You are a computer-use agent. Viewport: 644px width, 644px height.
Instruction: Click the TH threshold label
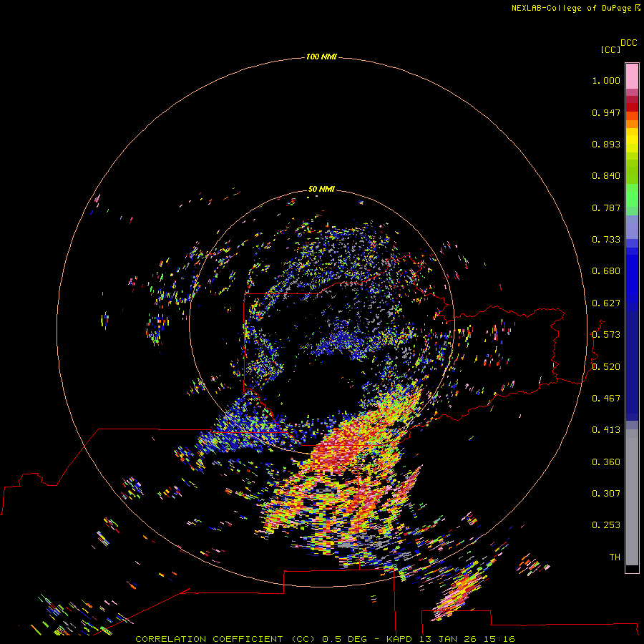(x=615, y=557)
